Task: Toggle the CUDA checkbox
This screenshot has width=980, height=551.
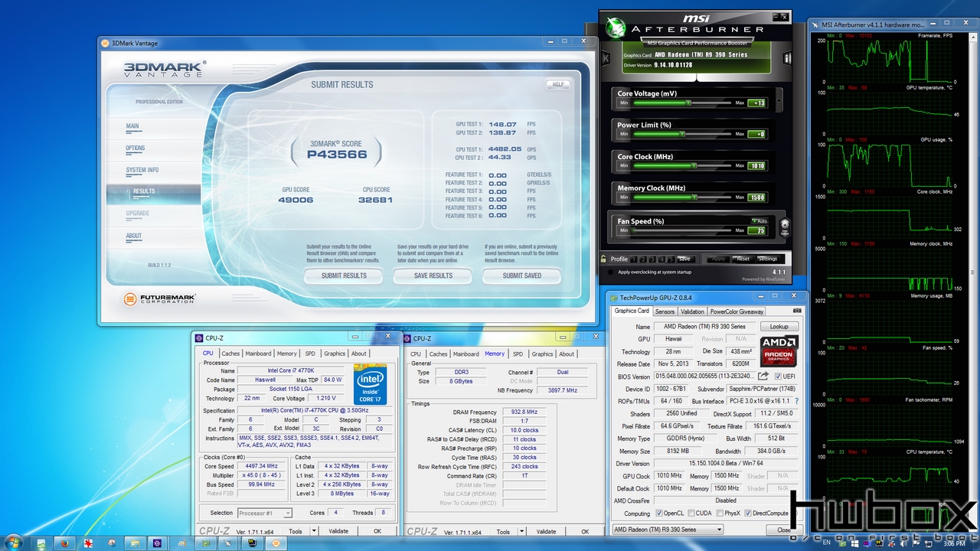Action: click(691, 513)
